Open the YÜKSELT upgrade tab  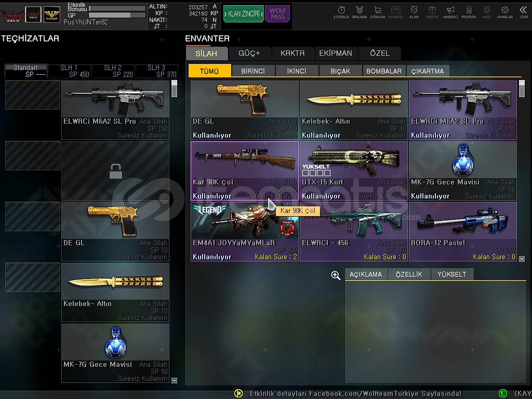click(x=452, y=274)
